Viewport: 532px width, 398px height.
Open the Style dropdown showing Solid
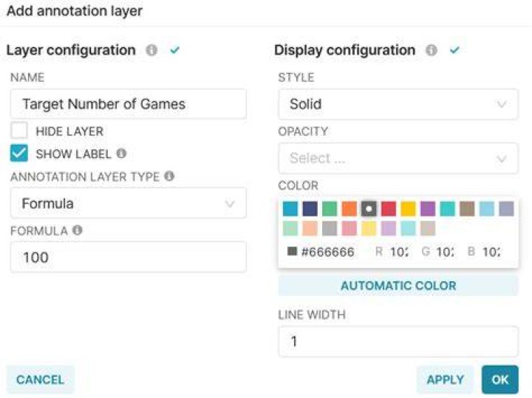398,104
